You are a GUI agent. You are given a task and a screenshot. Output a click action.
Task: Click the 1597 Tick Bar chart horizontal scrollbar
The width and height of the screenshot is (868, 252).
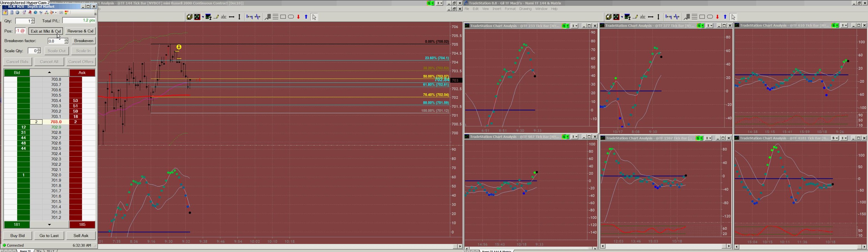[666, 247]
